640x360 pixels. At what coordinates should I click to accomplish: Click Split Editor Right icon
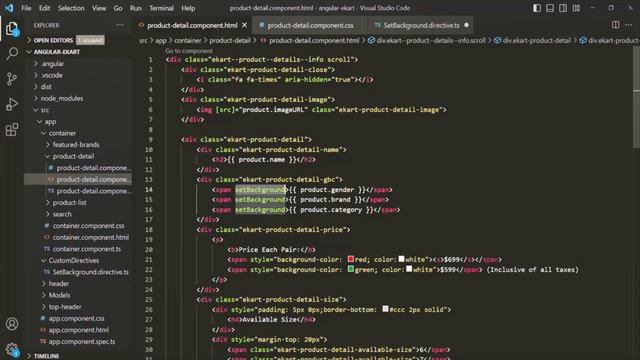[x=616, y=25]
